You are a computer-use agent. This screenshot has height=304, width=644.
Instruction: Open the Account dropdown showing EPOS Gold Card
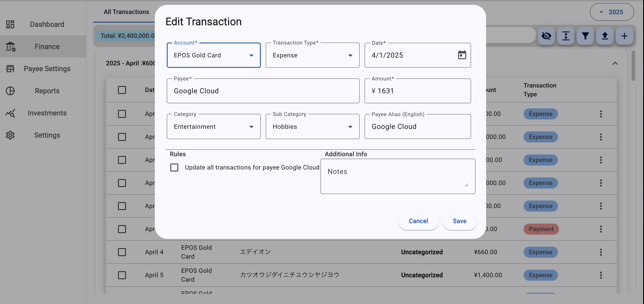tap(214, 55)
